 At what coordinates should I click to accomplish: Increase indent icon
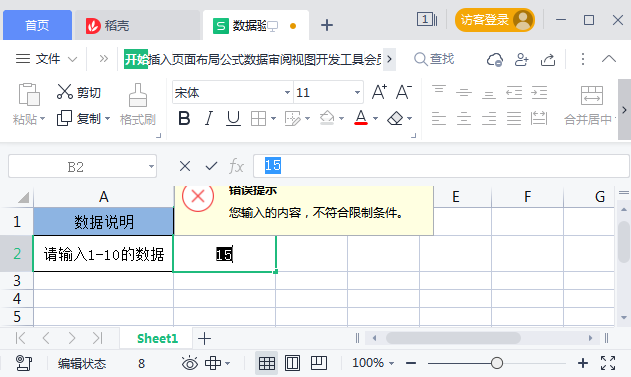click(539, 93)
